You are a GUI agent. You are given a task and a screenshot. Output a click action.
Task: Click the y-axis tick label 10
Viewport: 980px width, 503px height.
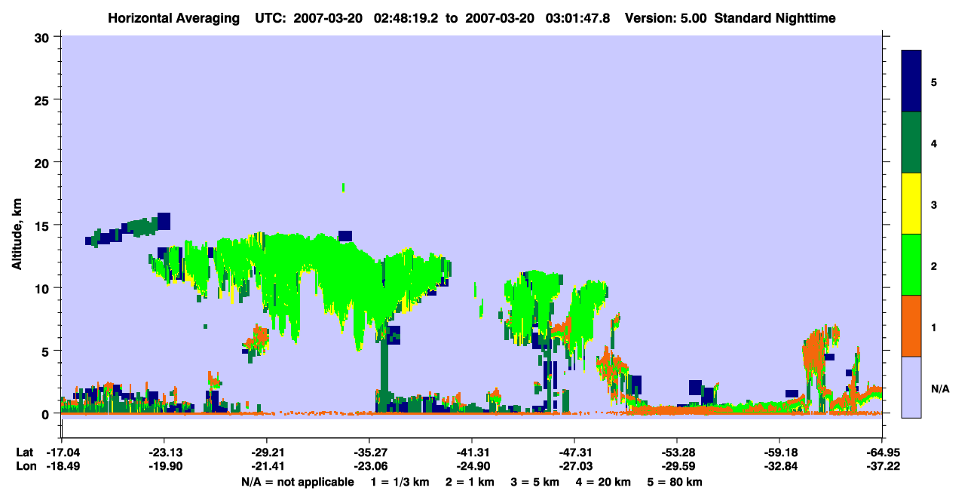(44, 288)
